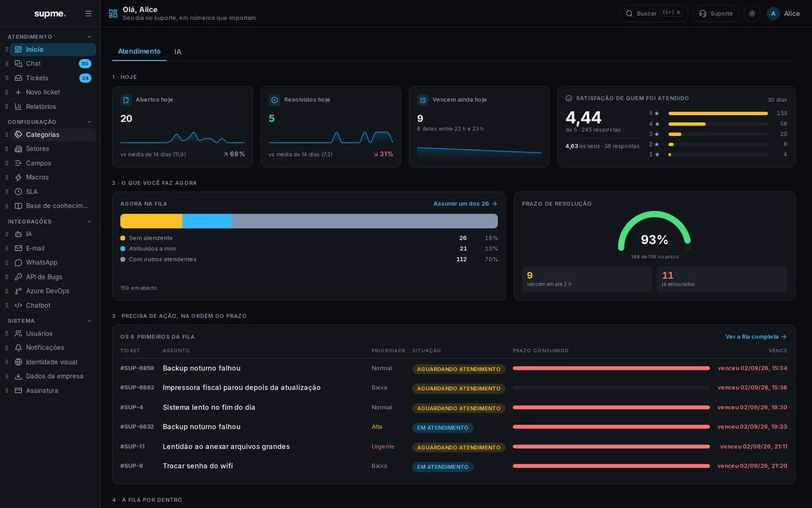812x508 pixels.
Task: Click the Assinatura credit card icon
Action: [x=18, y=391]
